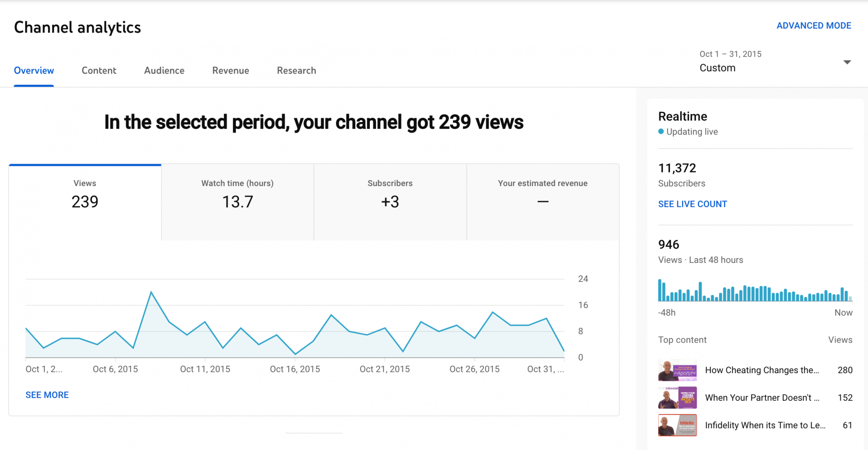Open the Audience tab
The height and width of the screenshot is (450, 868).
(164, 70)
